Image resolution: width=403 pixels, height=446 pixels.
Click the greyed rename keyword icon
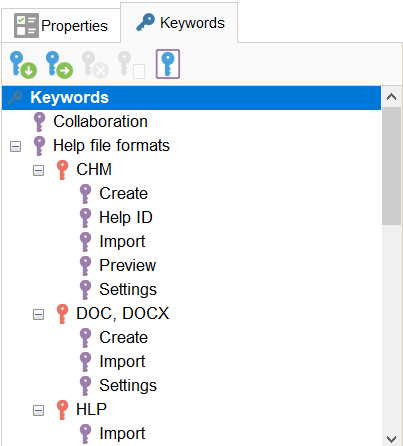pyautogui.click(x=131, y=65)
